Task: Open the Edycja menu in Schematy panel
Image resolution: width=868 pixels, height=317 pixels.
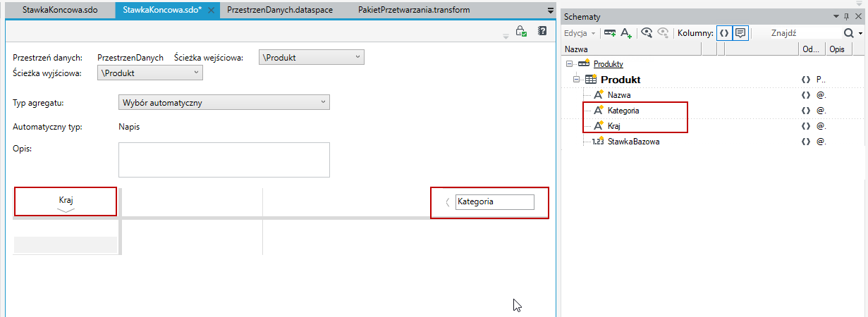Action: pyautogui.click(x=580, y=33)
